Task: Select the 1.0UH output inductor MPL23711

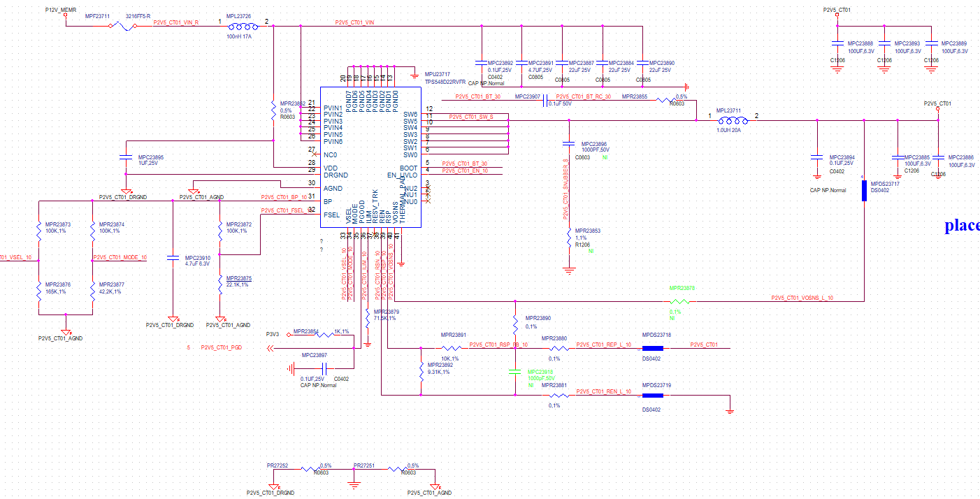Action: tap(734, 120)
